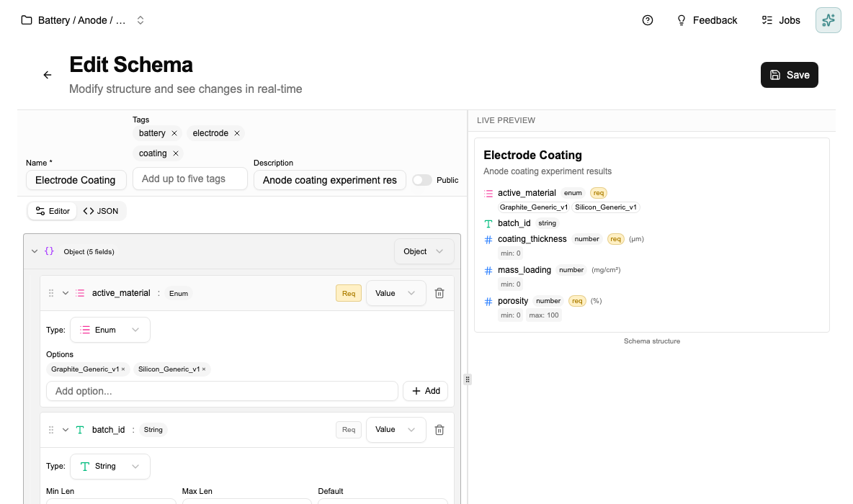Remove the coating tag
The image size is (853, 504).
(176, 153)
